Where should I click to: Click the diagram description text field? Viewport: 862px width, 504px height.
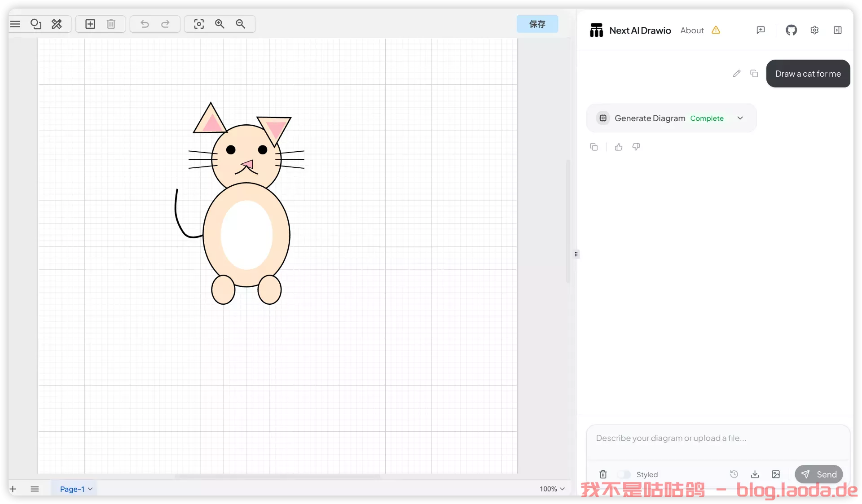(717, 442)
